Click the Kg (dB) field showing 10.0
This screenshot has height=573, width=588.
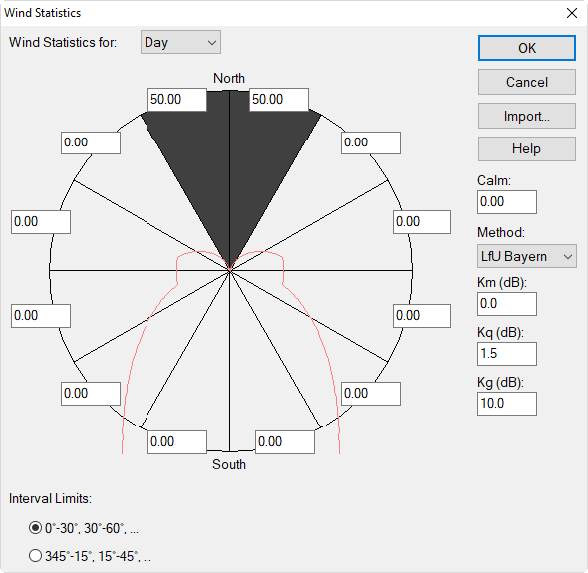coord(507,404)
